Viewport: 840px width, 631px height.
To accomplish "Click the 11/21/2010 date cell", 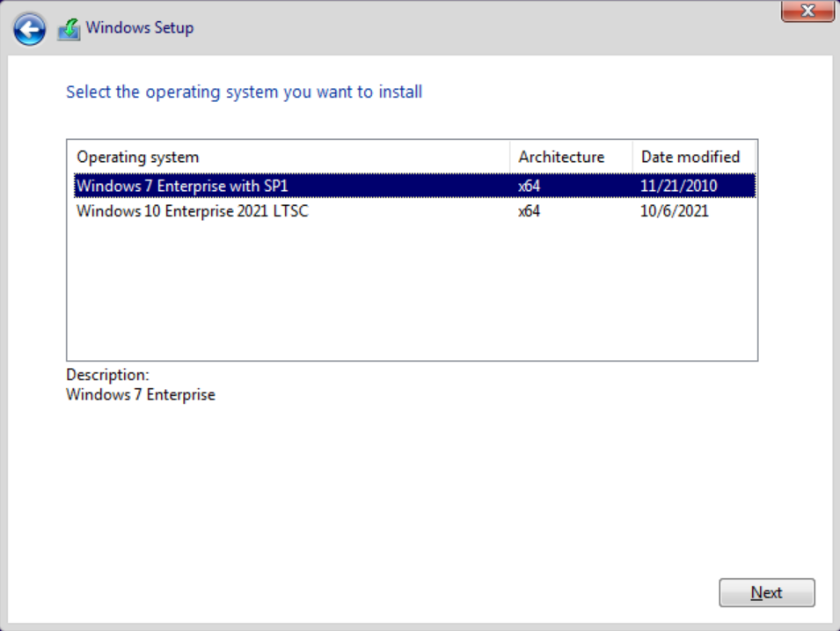I will point(679,186).
